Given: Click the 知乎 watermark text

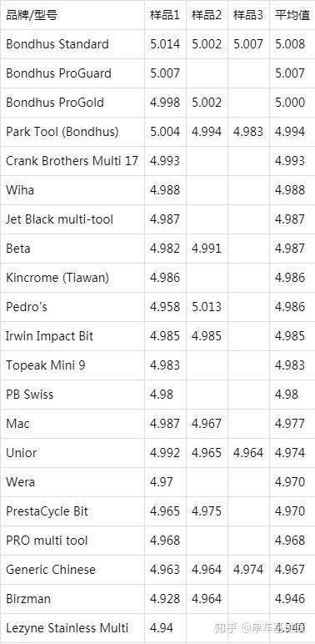Looking at the screenshot, I should pyautogui.click(x=226, y=627).
